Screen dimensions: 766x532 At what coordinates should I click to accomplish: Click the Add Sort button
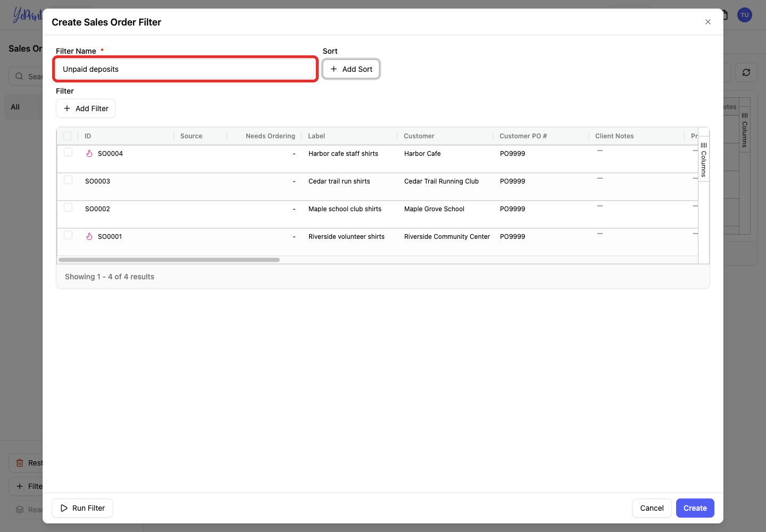(x=351, y=69)
